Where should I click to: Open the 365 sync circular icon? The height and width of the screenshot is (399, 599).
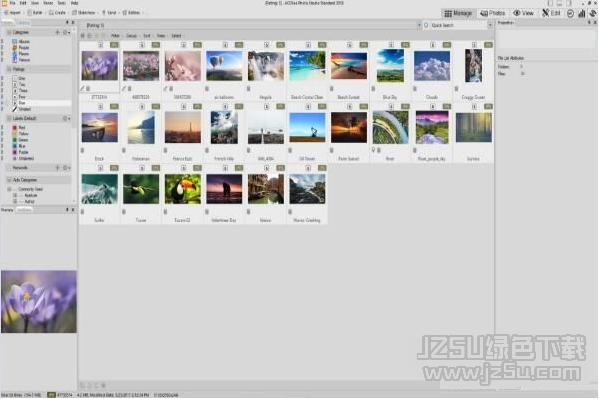pyautogui.click(x=570, y=13)
